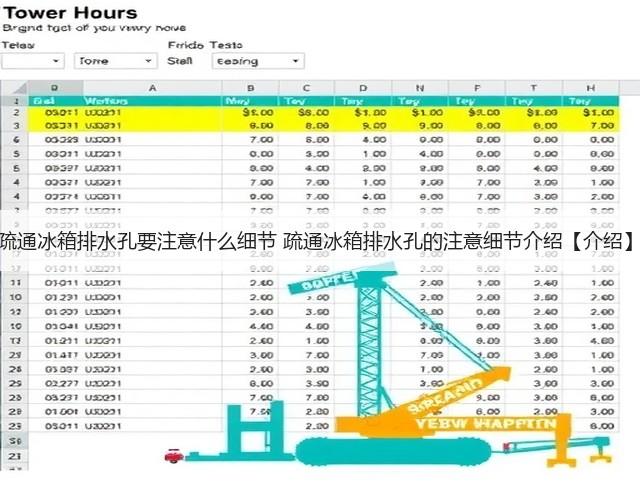
Task: Select column C header
Action: pyautogui.click(x=306, y=88)
